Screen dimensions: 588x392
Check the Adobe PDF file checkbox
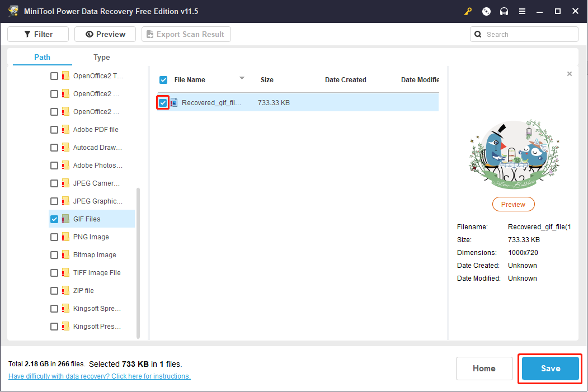pos(54,130)
